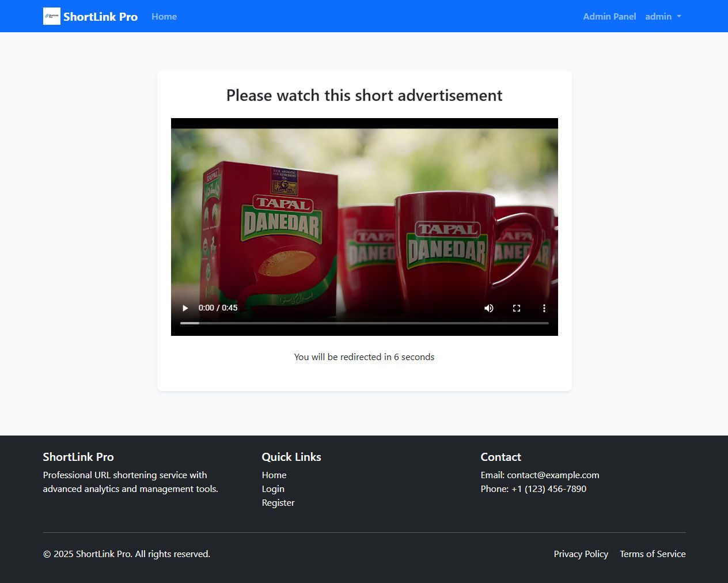The width and height of the screenshot is (728, 583).
Task: Open Register link in footer
Action: (278, 502)
